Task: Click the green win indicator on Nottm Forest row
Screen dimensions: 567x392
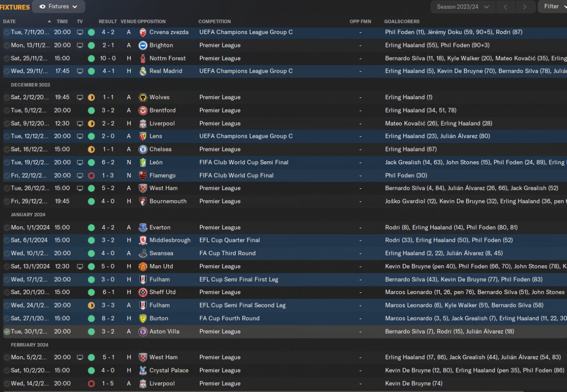Action: coord(91,58)
